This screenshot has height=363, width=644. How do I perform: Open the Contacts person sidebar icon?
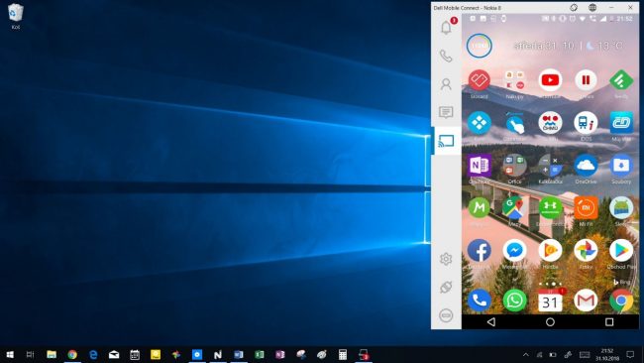446,84
